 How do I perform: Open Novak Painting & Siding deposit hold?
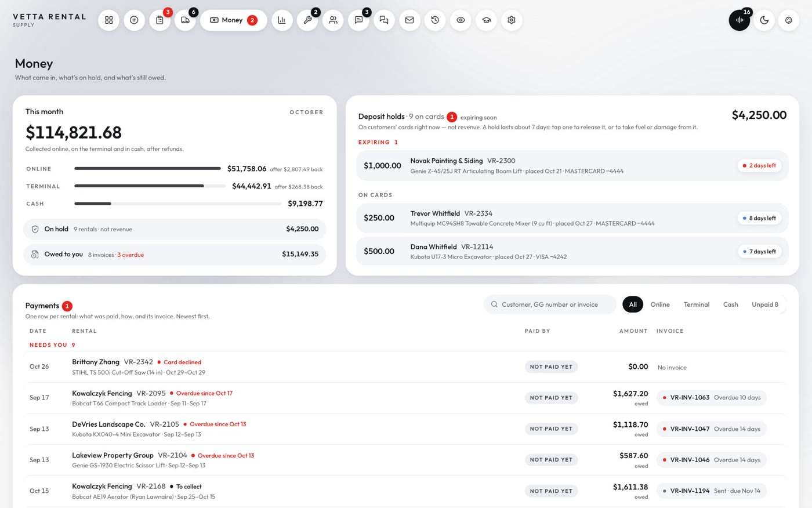[572, 166]
